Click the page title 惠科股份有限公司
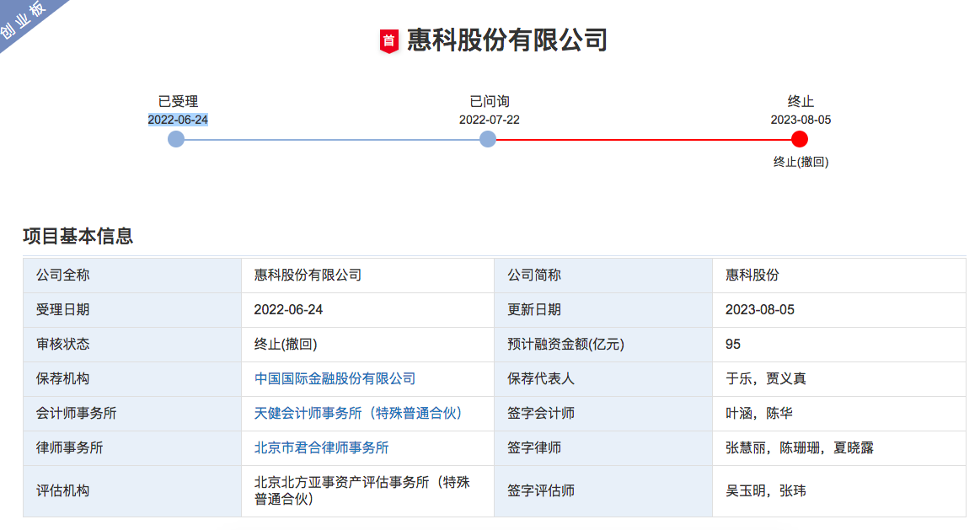The height and width of the screenshot is (530, 980). 507,40
